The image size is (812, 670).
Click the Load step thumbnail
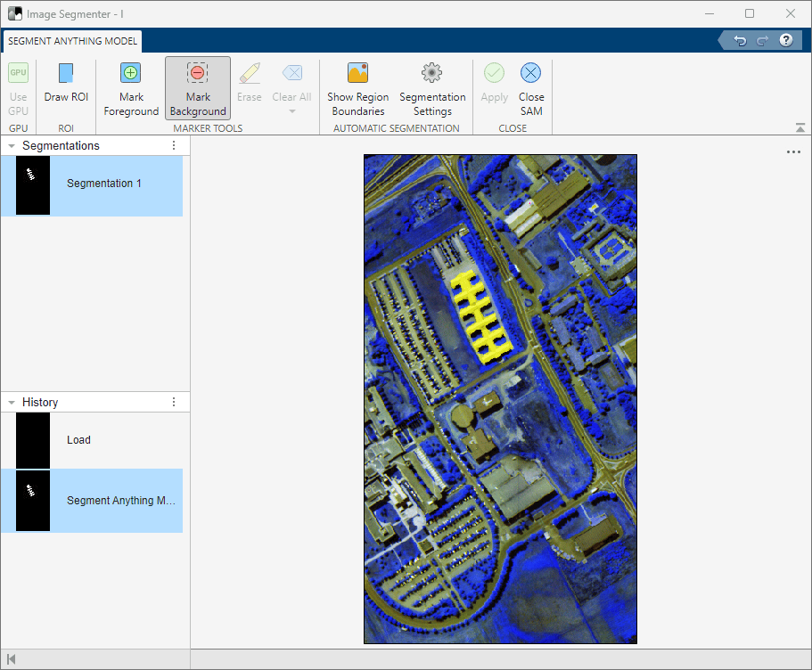pyautogui.click(x=33, y=440)
